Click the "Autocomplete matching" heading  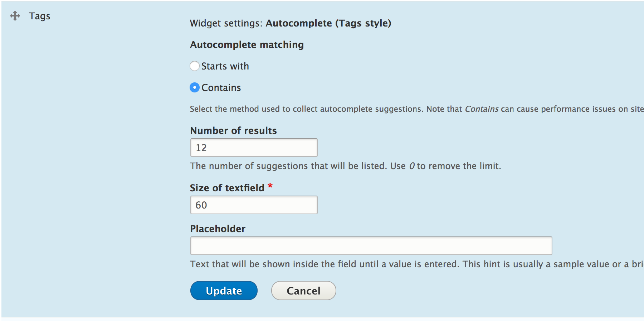(247, 45)
